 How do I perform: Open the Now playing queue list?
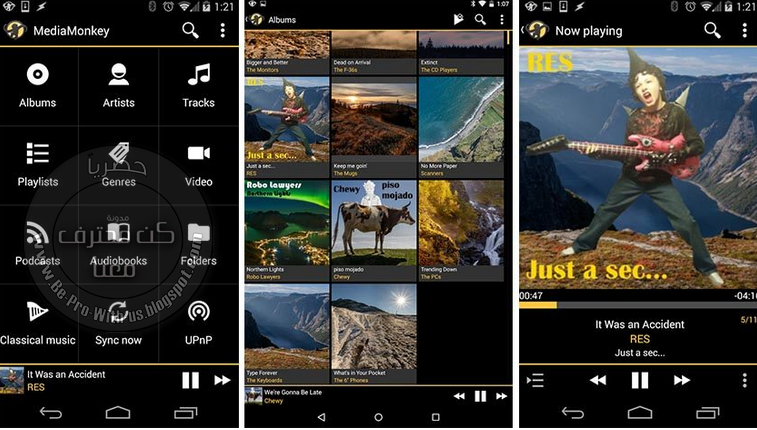click(535, 380)
